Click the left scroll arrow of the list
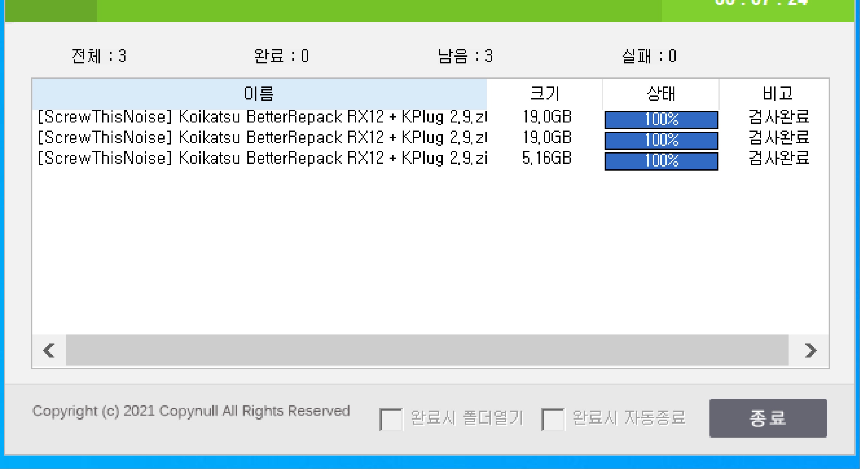This screenshot has height=472, width=868. point(49,350)
